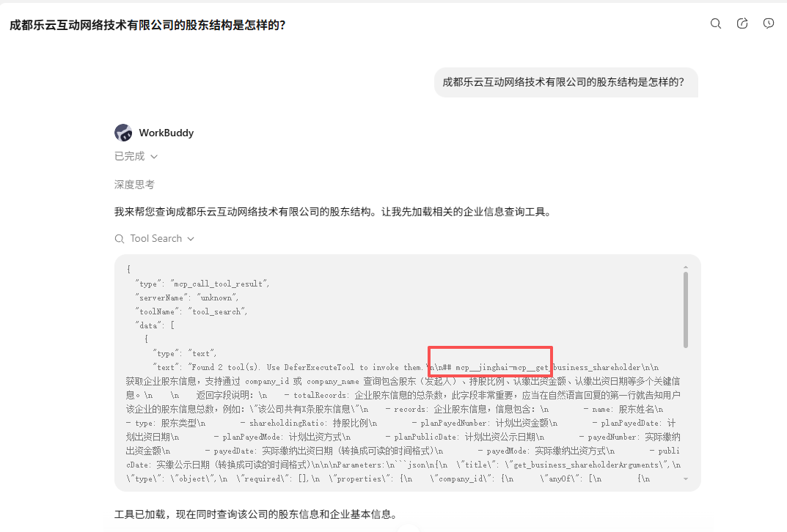Click the "toolName": "tool_search" line

coord(191,311)
